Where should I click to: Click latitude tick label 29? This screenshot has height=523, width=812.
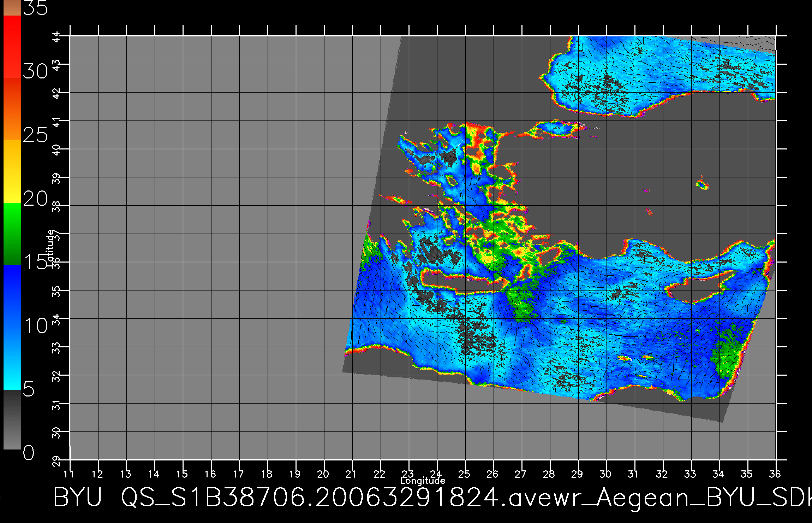click(57, 462)
